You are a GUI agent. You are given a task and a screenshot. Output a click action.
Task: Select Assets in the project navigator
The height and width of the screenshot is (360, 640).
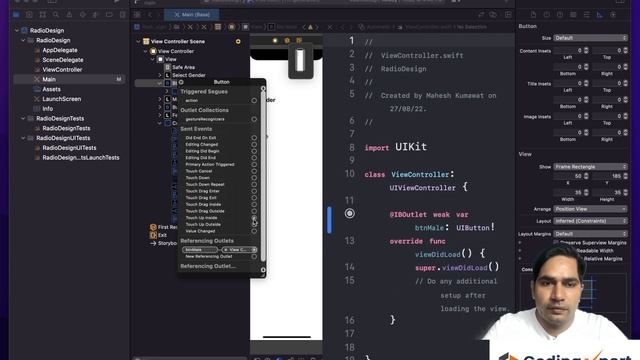coord(51,89)
